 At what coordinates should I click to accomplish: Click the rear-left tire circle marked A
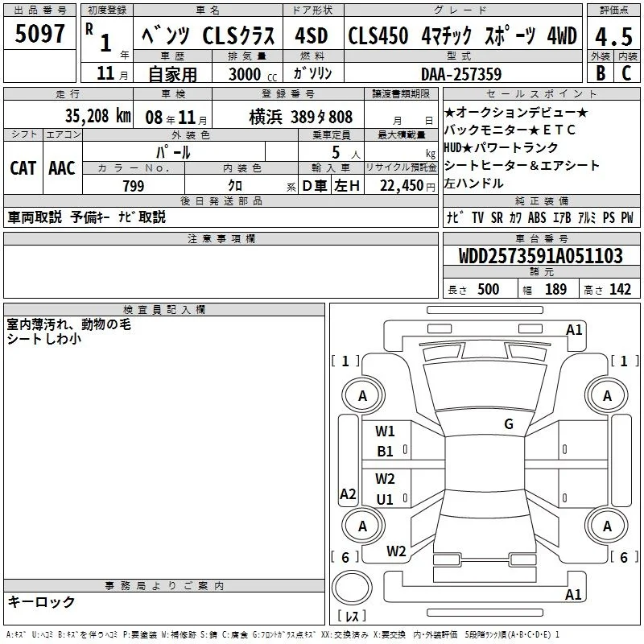click(363, 526)
